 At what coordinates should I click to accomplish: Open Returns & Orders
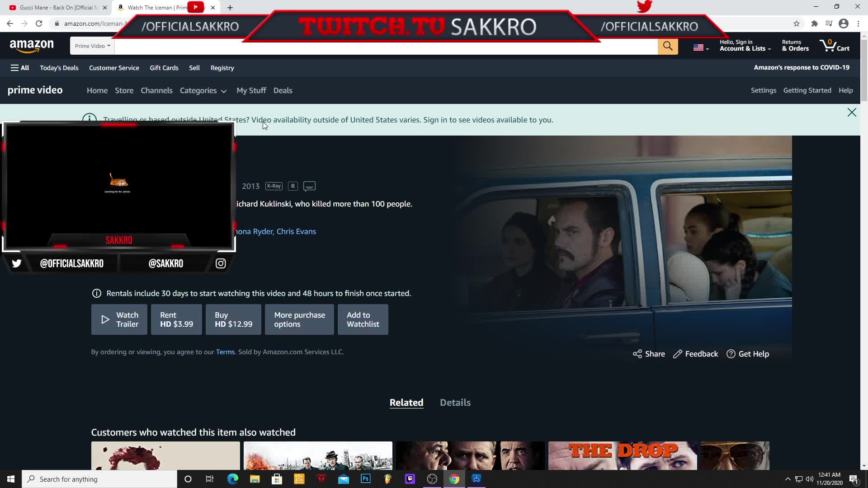(795, 46)
